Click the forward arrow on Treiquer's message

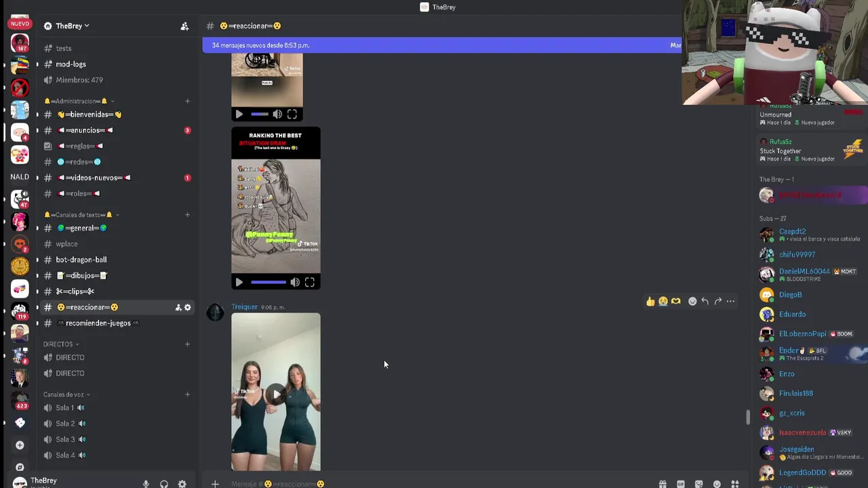pyautogui.click(x=718, y=302)
